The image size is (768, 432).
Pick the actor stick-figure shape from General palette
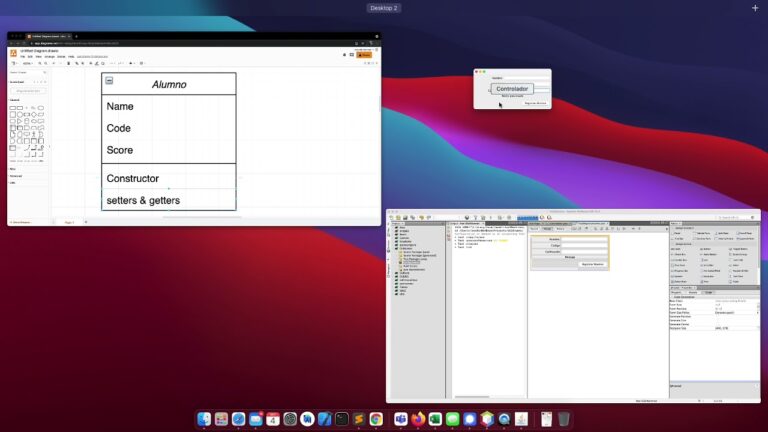click(x=34, y=134)
